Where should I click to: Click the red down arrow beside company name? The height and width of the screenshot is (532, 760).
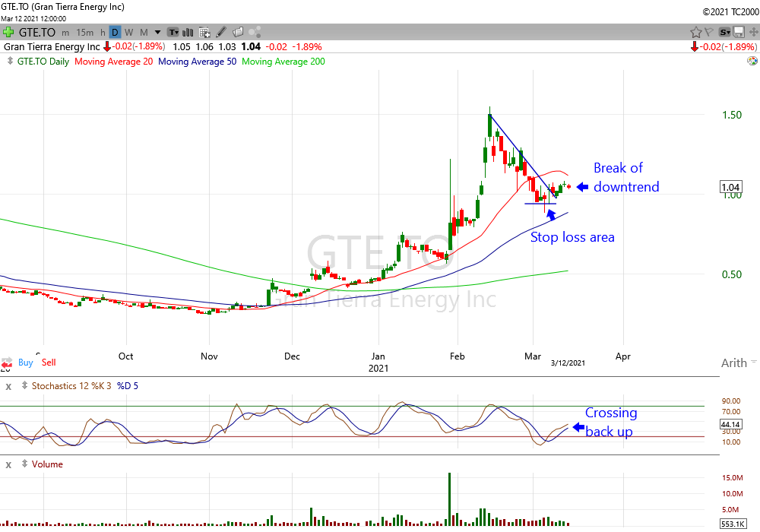point(106,47)
